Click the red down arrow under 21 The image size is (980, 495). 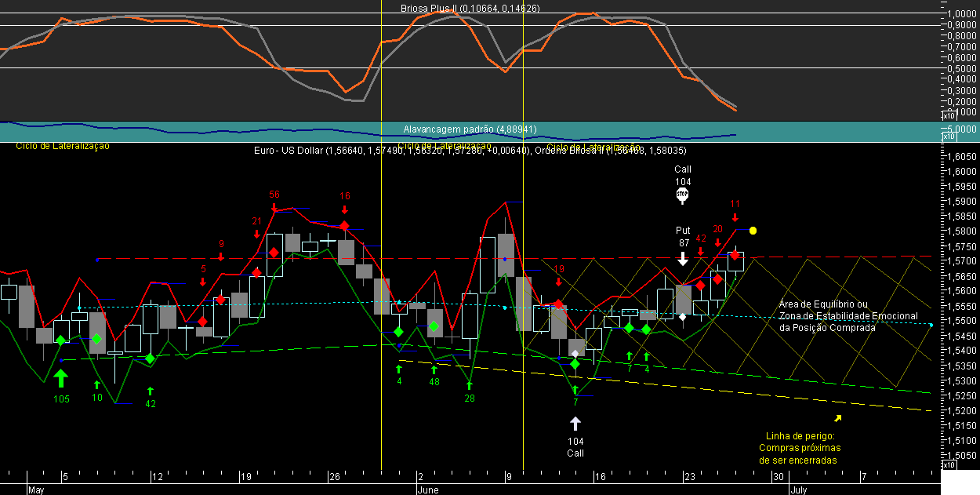pyautogui.click(x=256, y=234)
